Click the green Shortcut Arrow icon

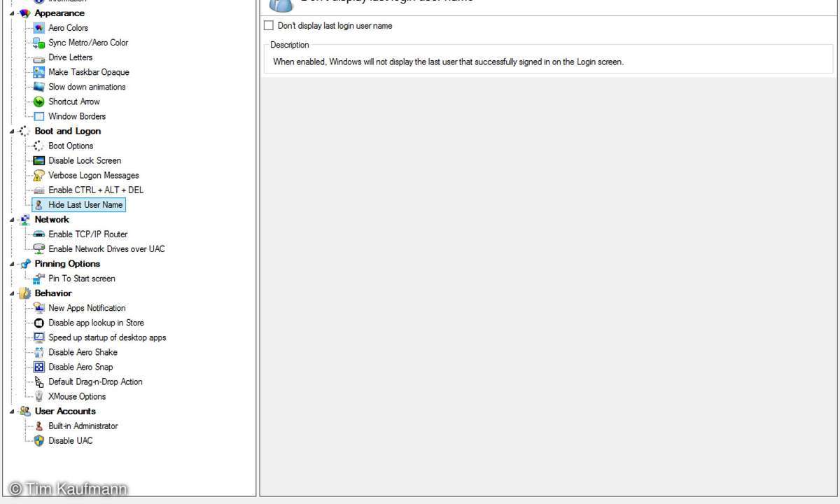click(39, 101)
